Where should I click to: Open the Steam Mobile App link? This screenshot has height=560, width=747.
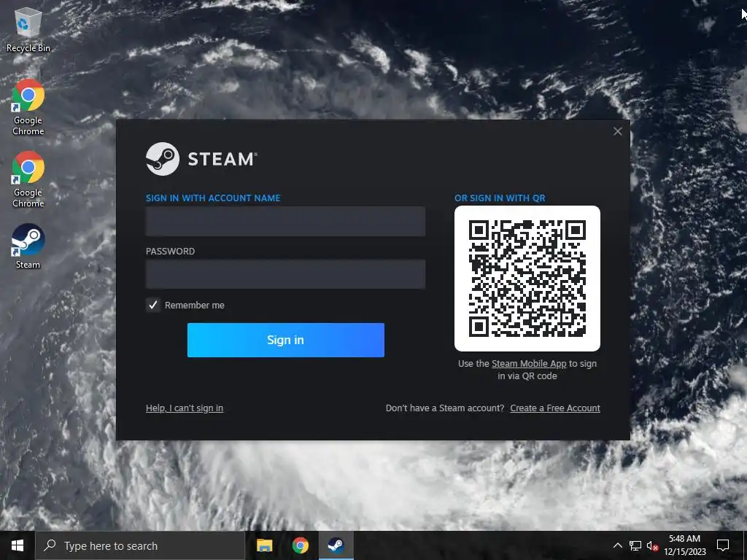[529, 364]
